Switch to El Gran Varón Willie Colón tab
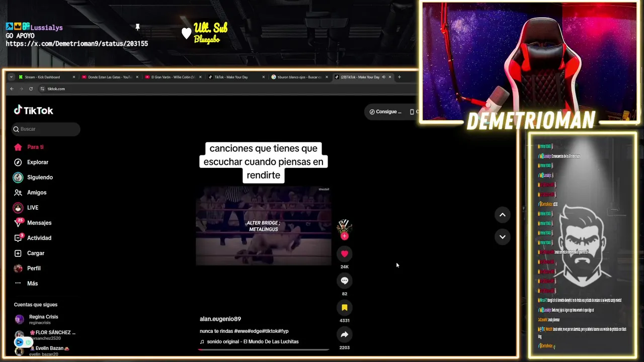 173,77
